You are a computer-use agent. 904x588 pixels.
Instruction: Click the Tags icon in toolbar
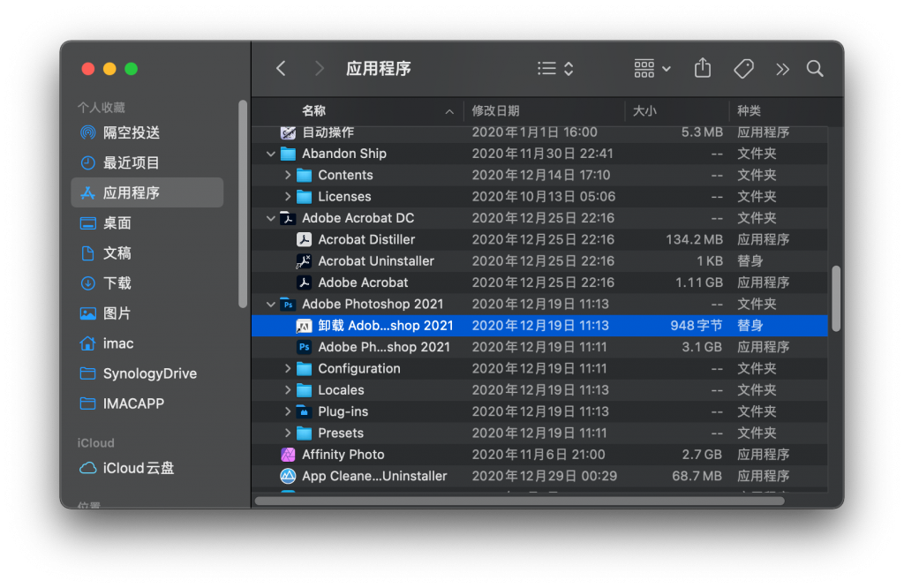pyautogui.click(x=743, y=69)
